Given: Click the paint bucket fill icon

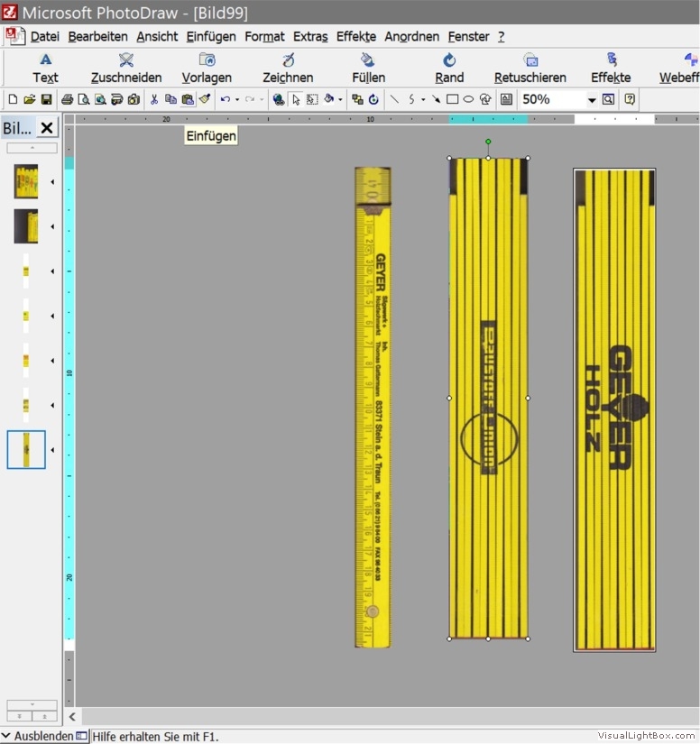Looking at the screenshot, I should click(x=328, y=99).
